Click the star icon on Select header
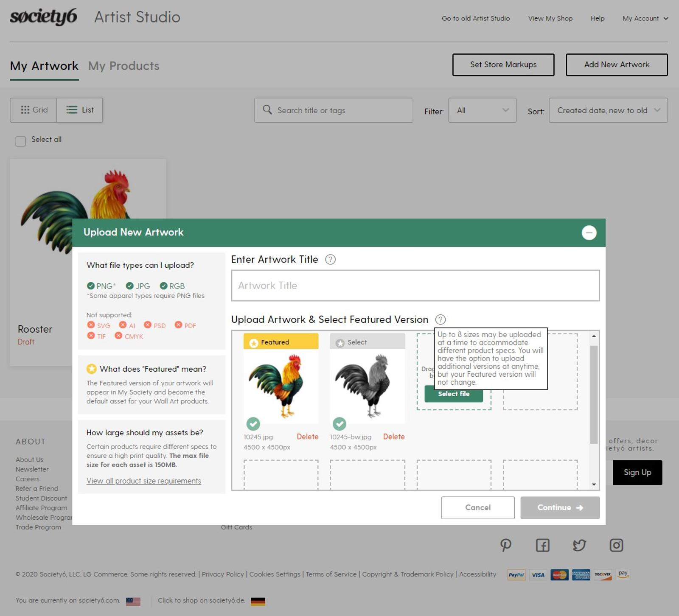The image size is (679, 616). pyautogui.click(x=340, y=343)
